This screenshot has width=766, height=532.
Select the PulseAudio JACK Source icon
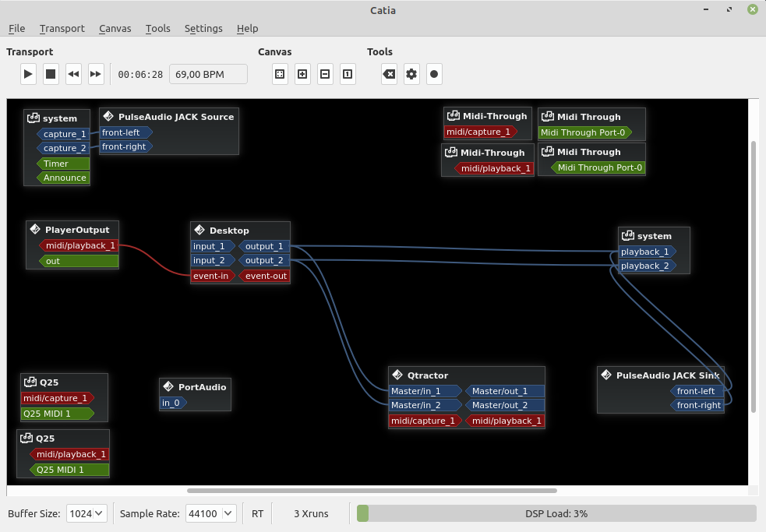click(x=108, y=116)
